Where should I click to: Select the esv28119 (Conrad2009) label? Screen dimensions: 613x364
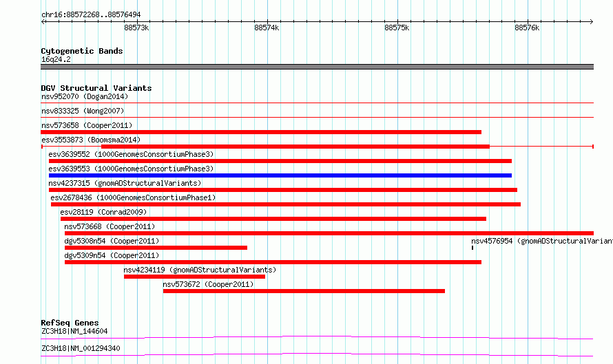point(103,212)
